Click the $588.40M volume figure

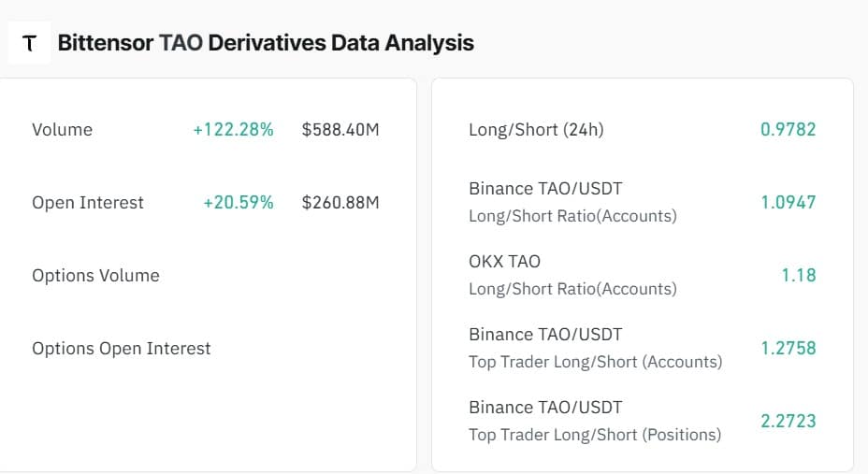(x=340, y=129)
